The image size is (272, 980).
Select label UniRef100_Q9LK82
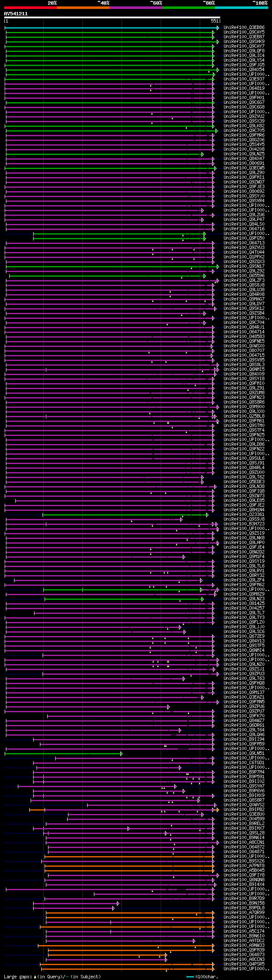(244, 126)
